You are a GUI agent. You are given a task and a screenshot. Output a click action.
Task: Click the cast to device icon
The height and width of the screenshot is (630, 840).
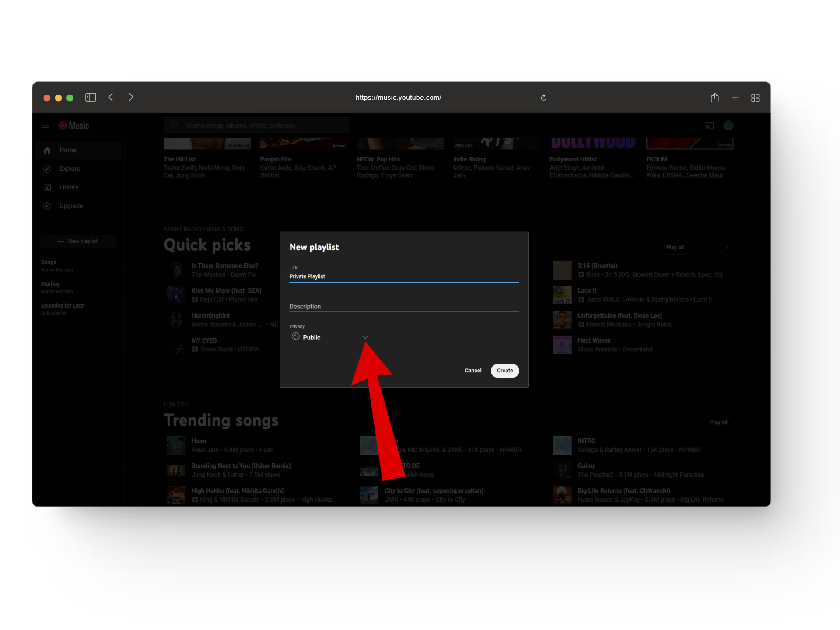pyautogui.click(x=709, y=126)
